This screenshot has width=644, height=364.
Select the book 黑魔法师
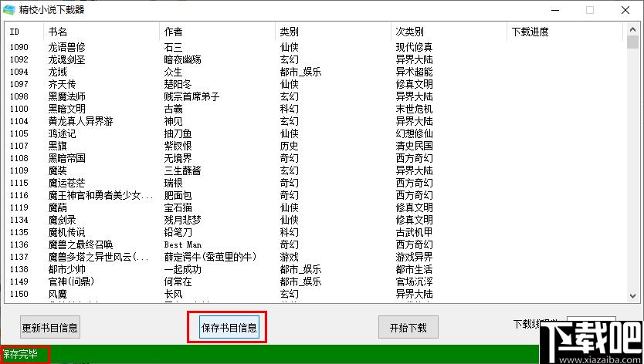(x=66, y=96)
